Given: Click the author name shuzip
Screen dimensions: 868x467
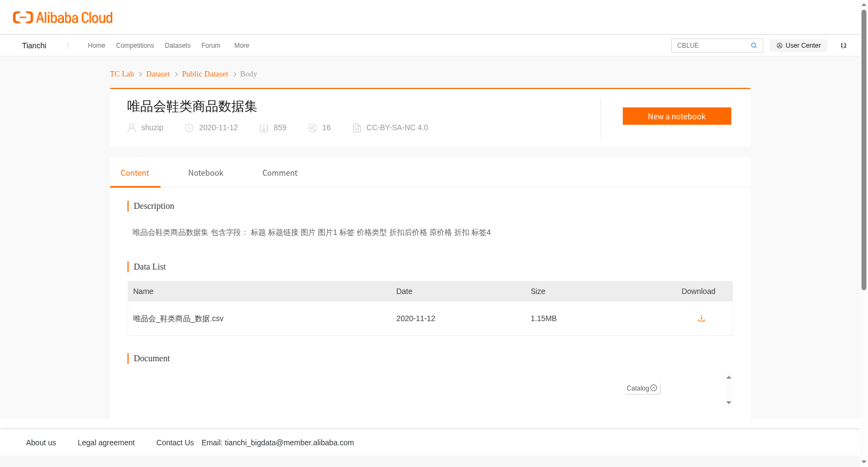Looking at the screenshot, I should (x=152, y=128).
